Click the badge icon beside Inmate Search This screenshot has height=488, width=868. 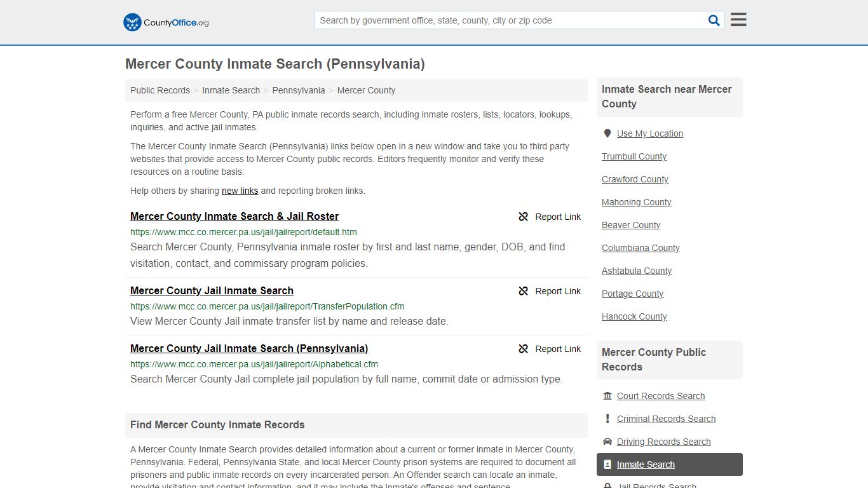click(x=607, y=464)
